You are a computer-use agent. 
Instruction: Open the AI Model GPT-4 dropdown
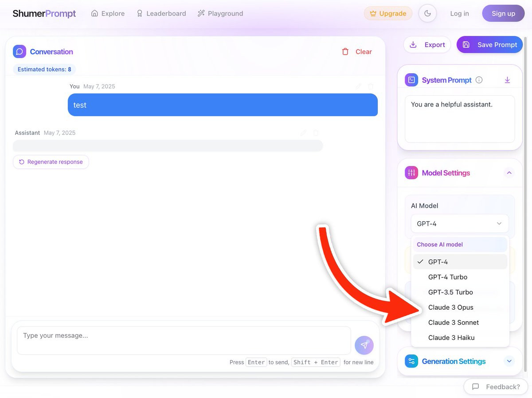pos(460,224)
